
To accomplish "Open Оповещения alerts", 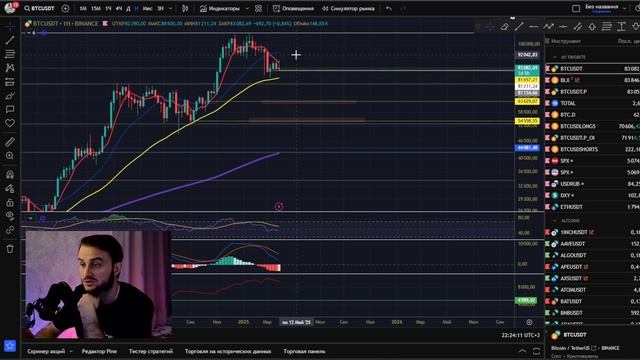I will (293, 8).
